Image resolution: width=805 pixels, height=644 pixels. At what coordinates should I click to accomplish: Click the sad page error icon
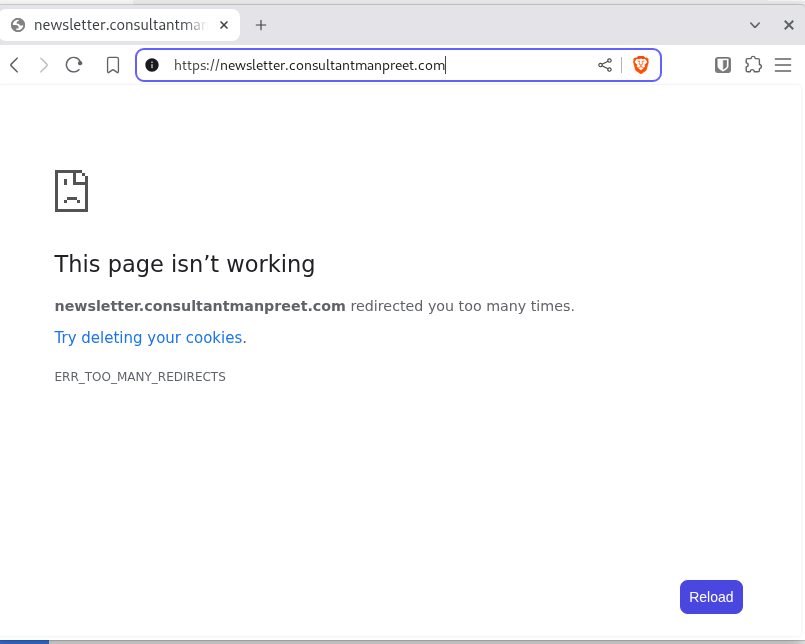(x=71, y=191)
